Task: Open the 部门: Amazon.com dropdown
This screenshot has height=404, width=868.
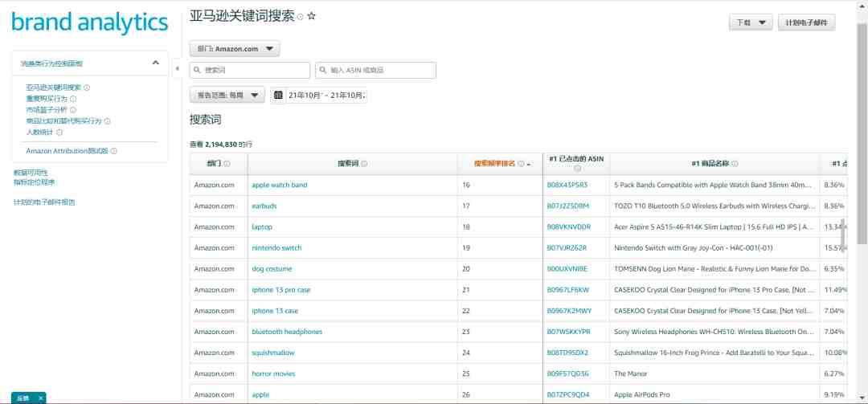Action: (x=235, y=49)
